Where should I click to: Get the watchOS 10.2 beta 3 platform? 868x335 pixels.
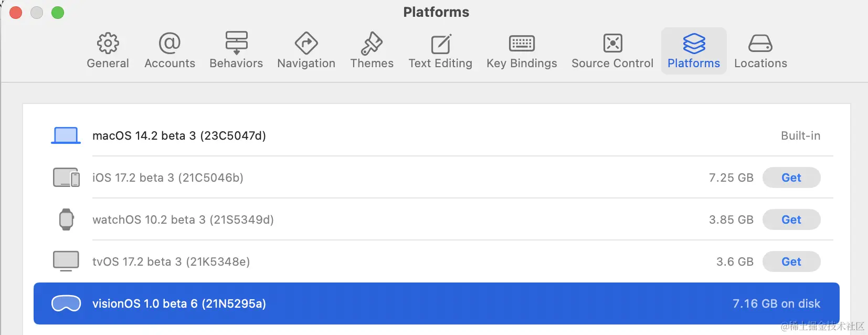click(x=791, y=219)
